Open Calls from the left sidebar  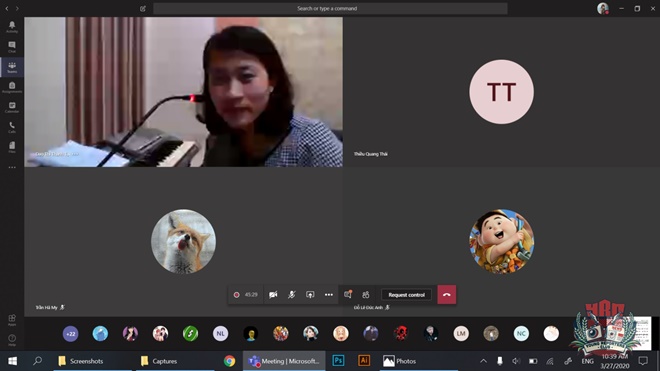coord(12,127)
